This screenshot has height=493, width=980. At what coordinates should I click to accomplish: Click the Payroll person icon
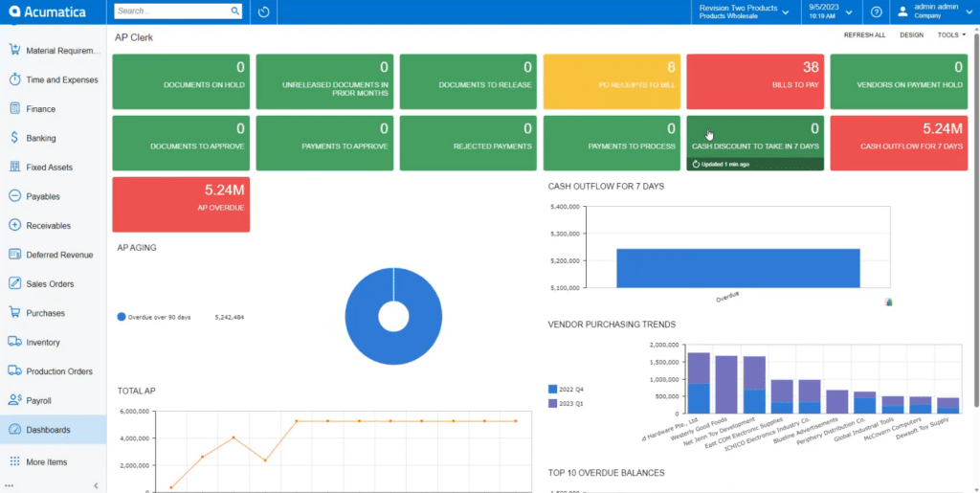[x=15, y=400]
